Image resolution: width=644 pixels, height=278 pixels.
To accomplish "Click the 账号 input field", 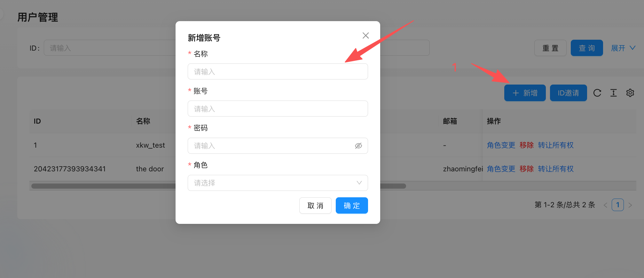I will coord(278,109).
